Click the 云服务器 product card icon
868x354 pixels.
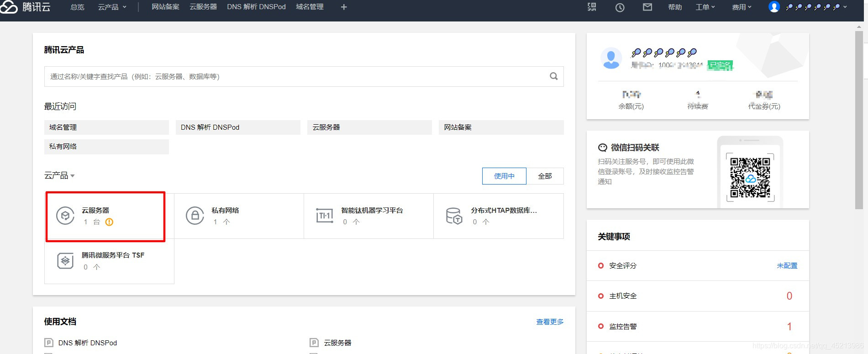click(x=65, y=216)
